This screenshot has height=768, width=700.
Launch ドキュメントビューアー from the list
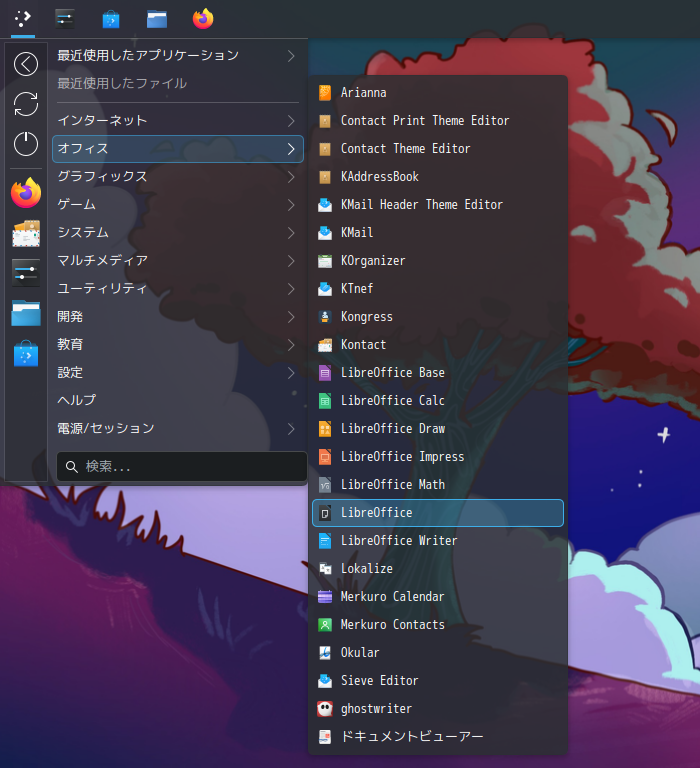tap(438, 737)
